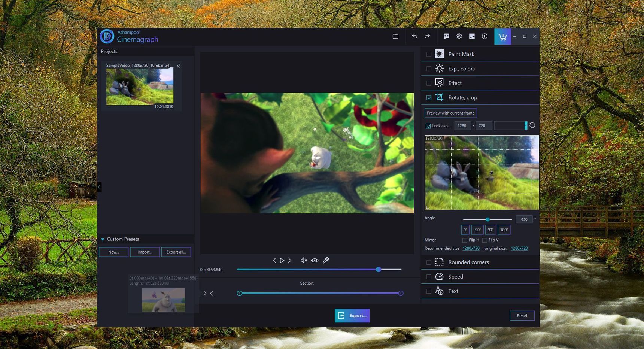The height and width of the screenshot is (349, 644).
Task: Reset crop with circular arrow icon
Action: tap(532, 125)
